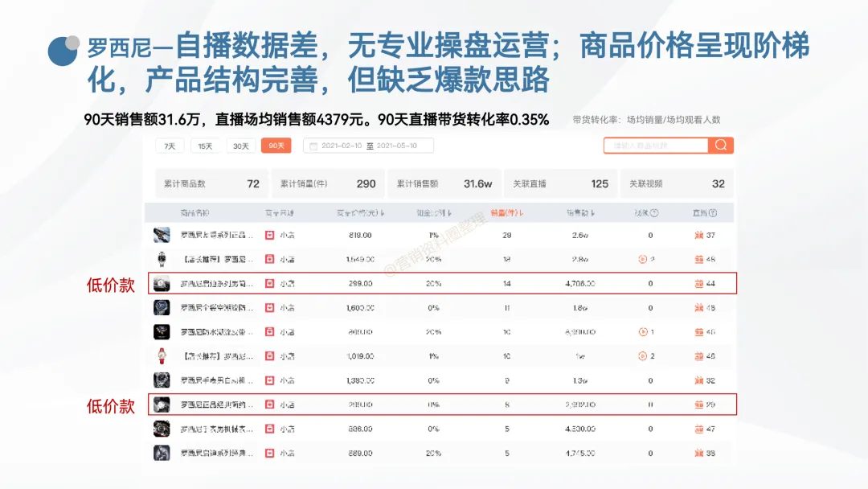The width and height of the screenshot is (868, 489).
Task: Select the 7天 time range tab
Action: [x=170, y=146]
